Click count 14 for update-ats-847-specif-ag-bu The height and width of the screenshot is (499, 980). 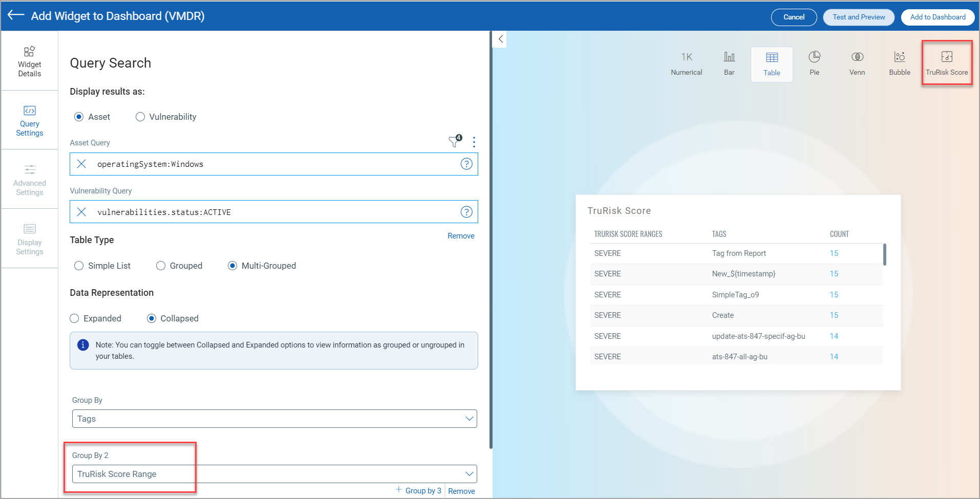click(834, 336)
